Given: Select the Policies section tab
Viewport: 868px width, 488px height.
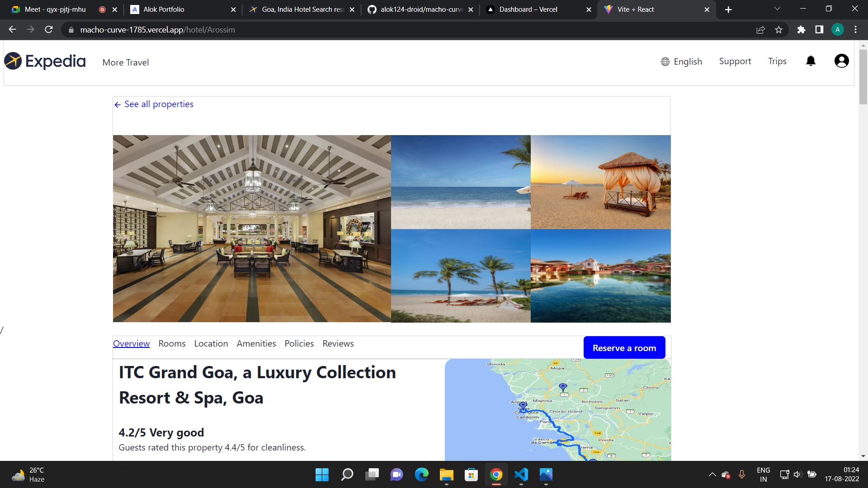Looking at the screenshot, I should (299, 343).
